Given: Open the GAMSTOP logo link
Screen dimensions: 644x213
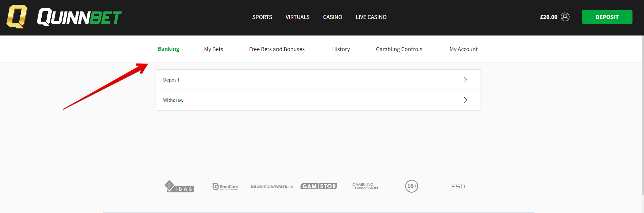Looking at the screenshot, I should [318, 186].
